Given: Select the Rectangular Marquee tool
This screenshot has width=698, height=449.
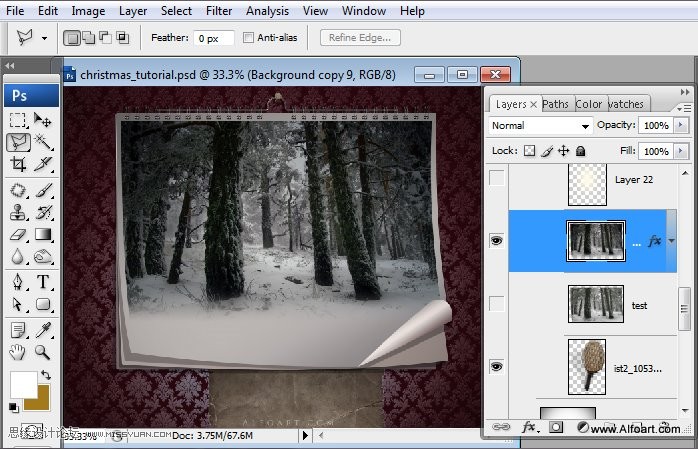Looking at the screenshot, I should pyautogui.click(x=18, y=119).
